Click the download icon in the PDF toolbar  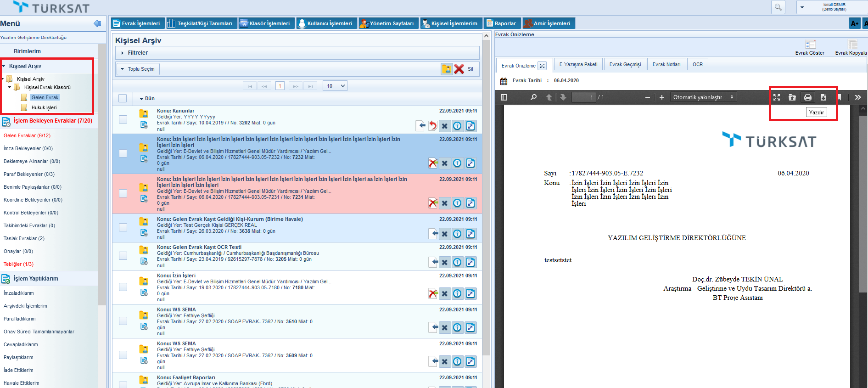(823, 97)
